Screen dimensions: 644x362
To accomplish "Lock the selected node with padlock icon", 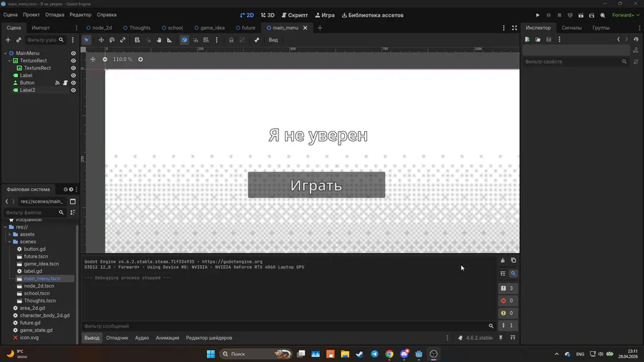I will (x=231, y=40).
